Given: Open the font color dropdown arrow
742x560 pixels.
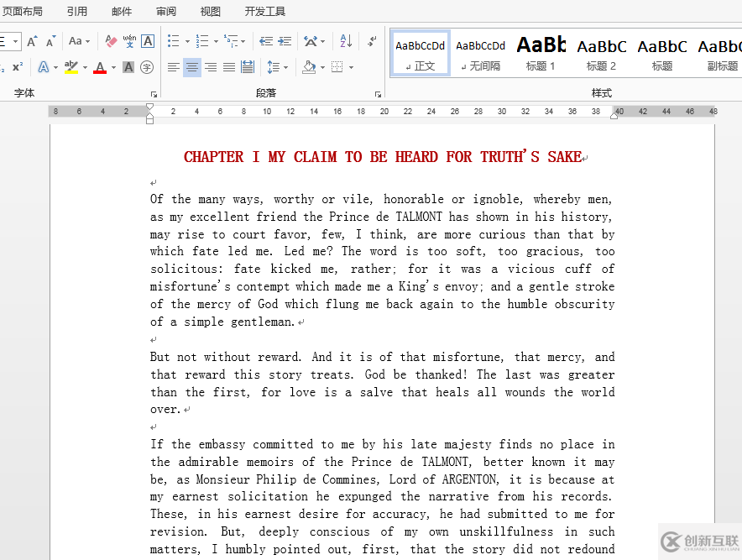Looking at the screenshot, I should click(113, 66).
